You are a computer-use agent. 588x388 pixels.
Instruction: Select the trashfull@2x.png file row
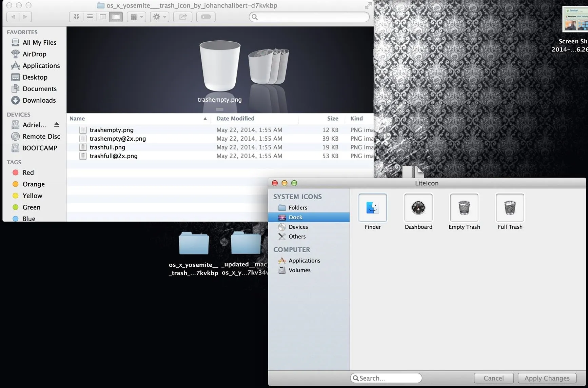pyautogui.click(x=220, y=156)
